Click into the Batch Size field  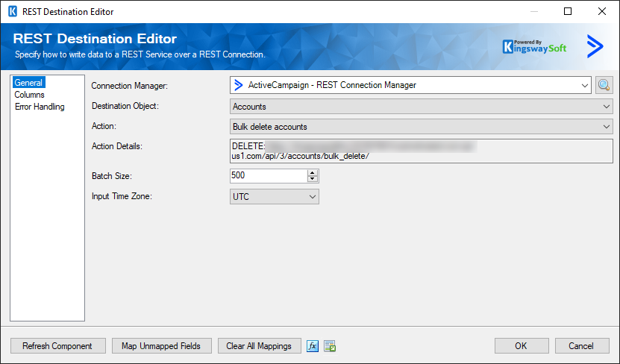269,175
